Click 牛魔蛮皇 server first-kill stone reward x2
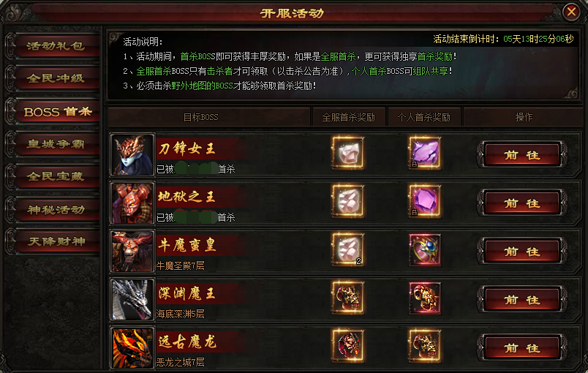 (348, 249)
